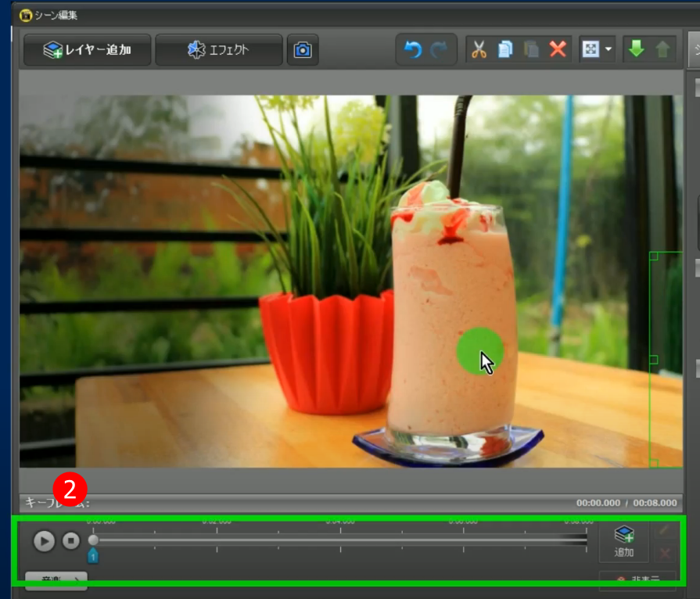Take a snapshot with the camera icon
Viewport: 700px width, 599px height.
pyautogui.click(x=302, y=50)
